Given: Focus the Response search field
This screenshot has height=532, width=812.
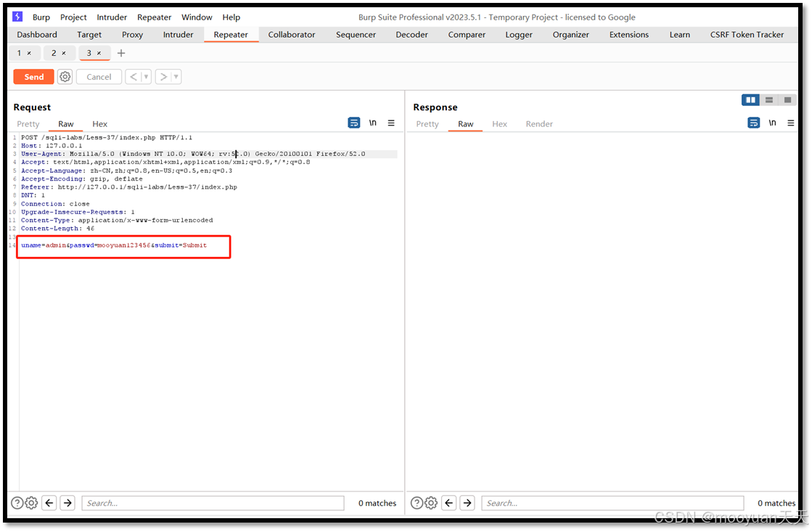Looking at the screenshot, I should click(x=612, y=503).
